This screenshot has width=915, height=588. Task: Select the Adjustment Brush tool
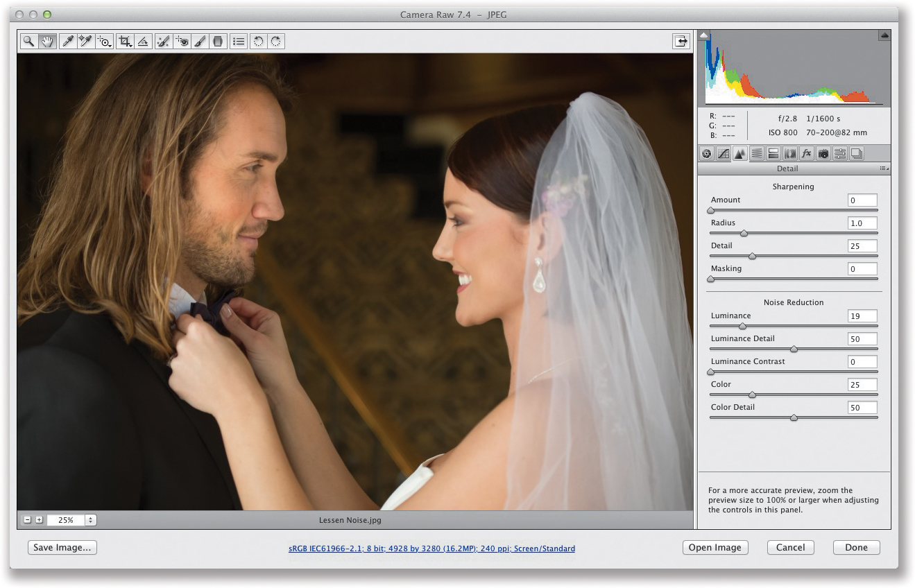(200, 42)
